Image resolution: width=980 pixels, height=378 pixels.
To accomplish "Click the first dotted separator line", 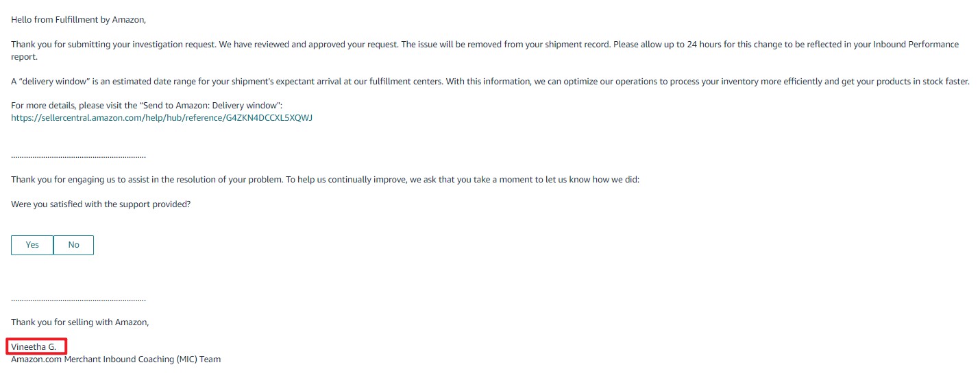I will tap(78, 156).
